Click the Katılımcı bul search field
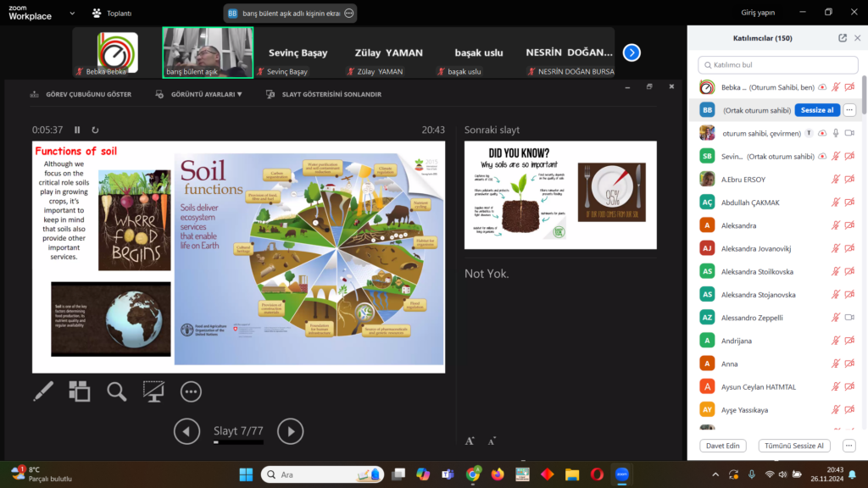This screenshot has height=488, width=868. point(776,64)
